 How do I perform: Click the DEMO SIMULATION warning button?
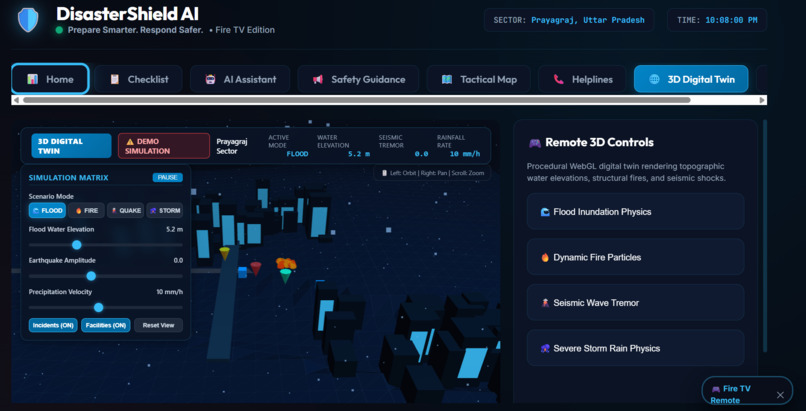tap(163, 146)
